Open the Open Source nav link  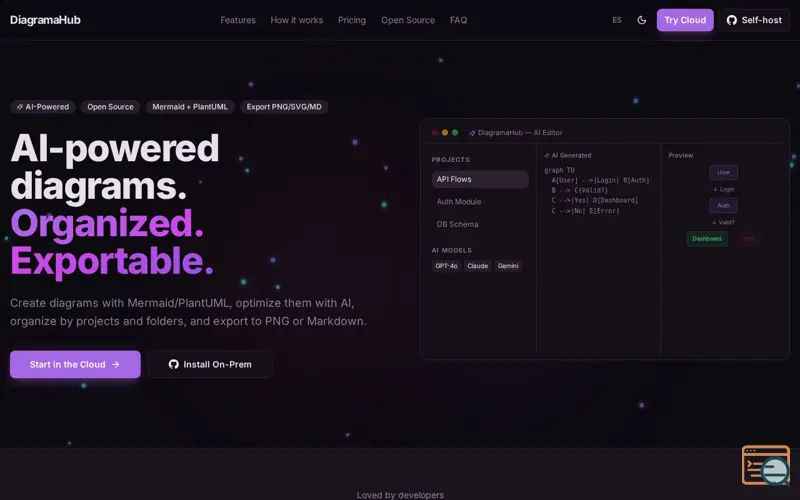[x=408, y=20]
